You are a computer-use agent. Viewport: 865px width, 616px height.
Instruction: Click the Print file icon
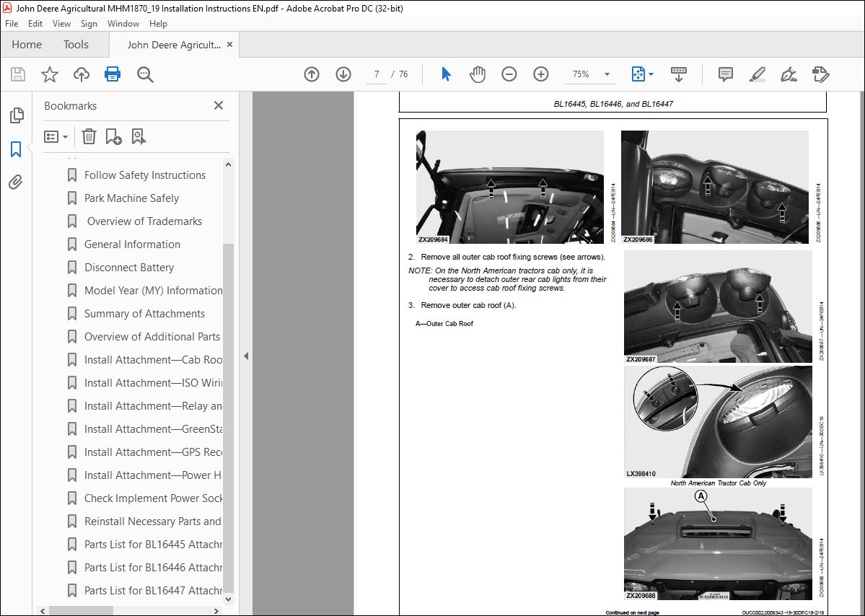pyautogui.click(x=113, y=74)
